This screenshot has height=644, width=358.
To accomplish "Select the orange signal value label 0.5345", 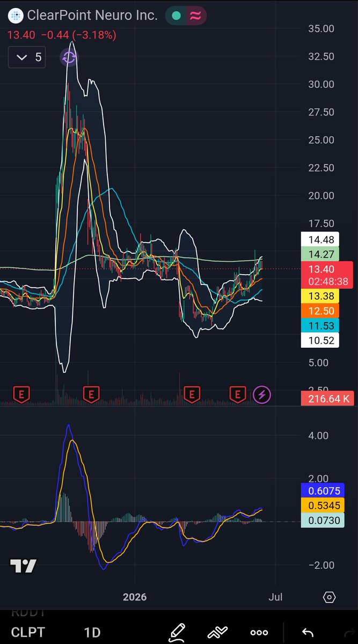I will click(323, 505).
